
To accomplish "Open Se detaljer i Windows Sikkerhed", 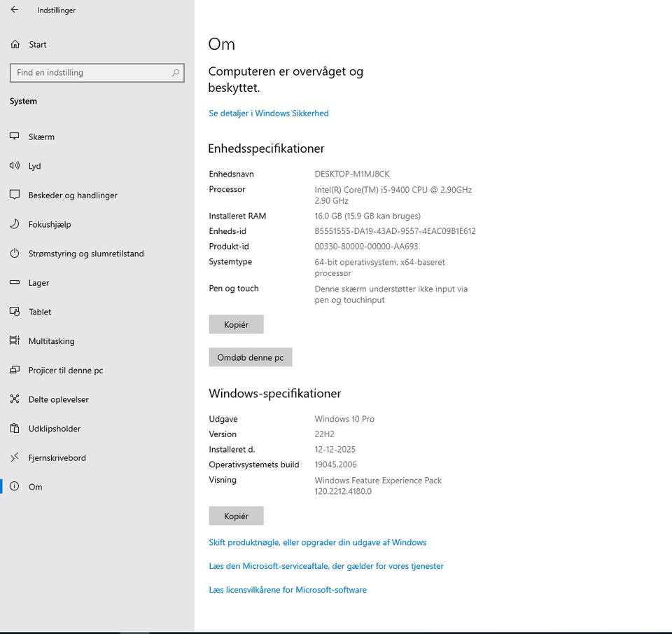I will (269, 113).
